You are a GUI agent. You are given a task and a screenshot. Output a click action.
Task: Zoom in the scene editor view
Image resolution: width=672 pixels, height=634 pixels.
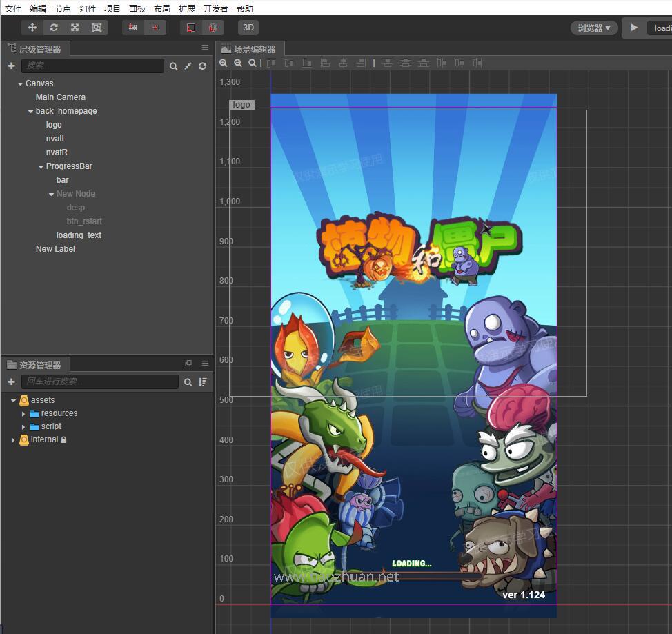tap(224, 63)
